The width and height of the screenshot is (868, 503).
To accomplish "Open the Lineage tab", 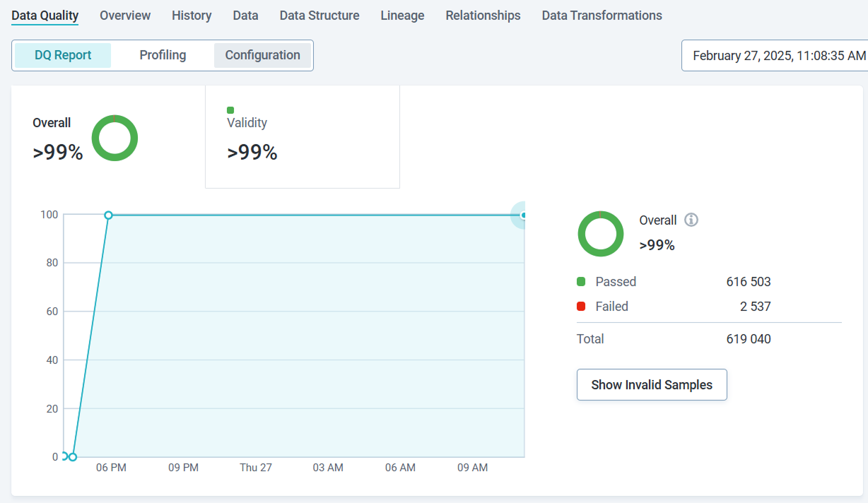I will point(401,16).
